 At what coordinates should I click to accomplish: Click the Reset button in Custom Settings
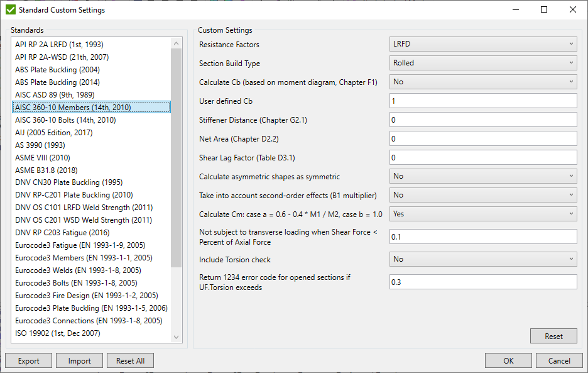click(553, 336)
